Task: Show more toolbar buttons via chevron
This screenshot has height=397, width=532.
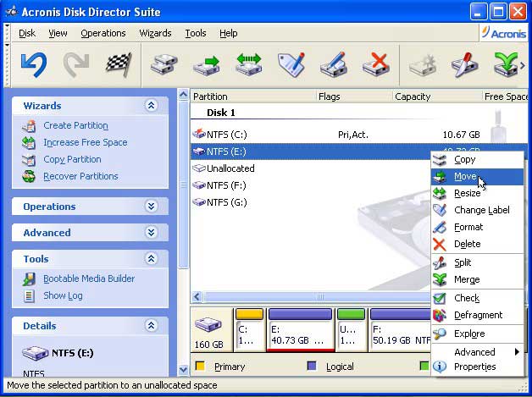Action: pos(523,65)
